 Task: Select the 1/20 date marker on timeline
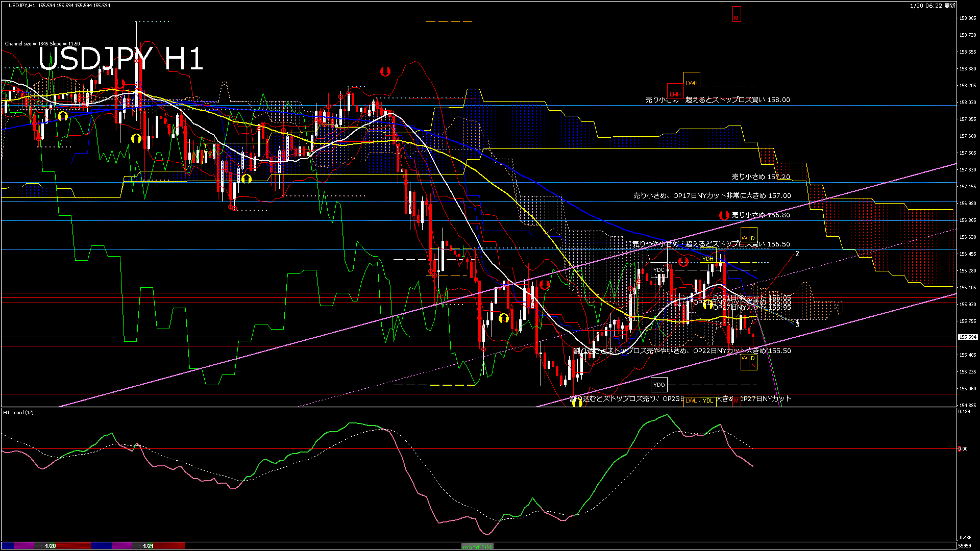(x=51, y=546)
